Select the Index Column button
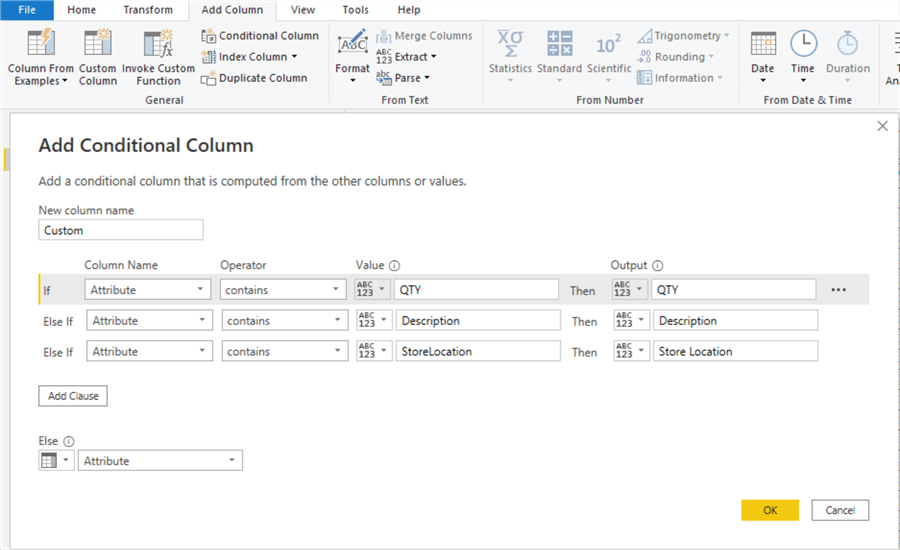Viewport: 900px width, 550px height. [252, 57]
